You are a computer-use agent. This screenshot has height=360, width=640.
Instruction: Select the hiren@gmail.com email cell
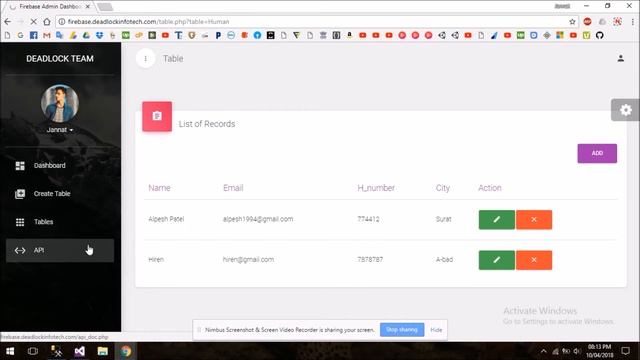[248, 259]
